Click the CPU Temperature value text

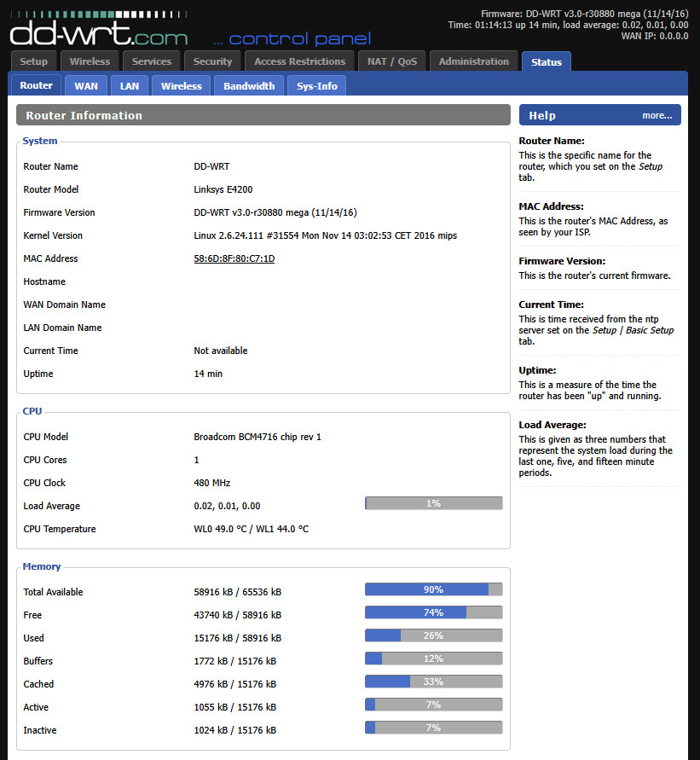251,529
